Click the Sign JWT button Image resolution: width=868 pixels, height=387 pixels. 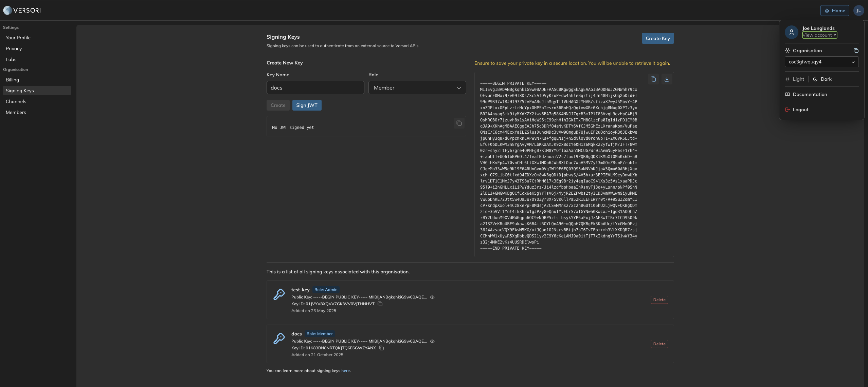coord(307,105)
